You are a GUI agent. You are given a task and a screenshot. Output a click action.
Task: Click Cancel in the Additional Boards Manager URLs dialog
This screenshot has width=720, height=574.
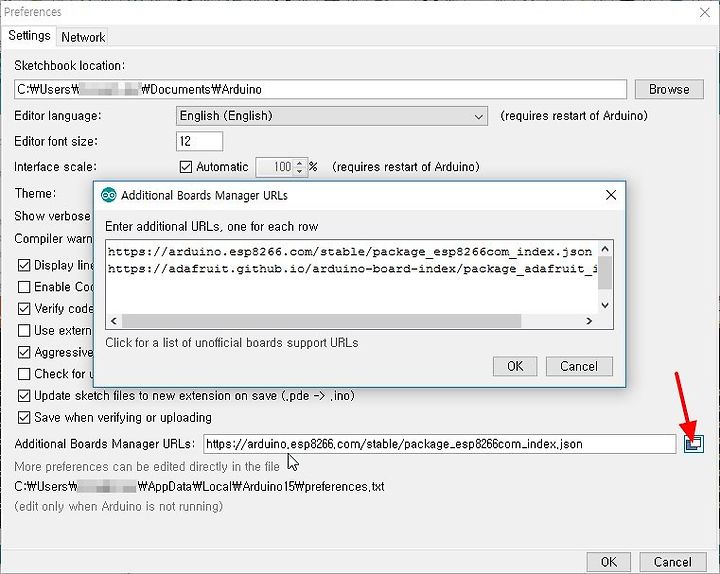click(579, 366)
